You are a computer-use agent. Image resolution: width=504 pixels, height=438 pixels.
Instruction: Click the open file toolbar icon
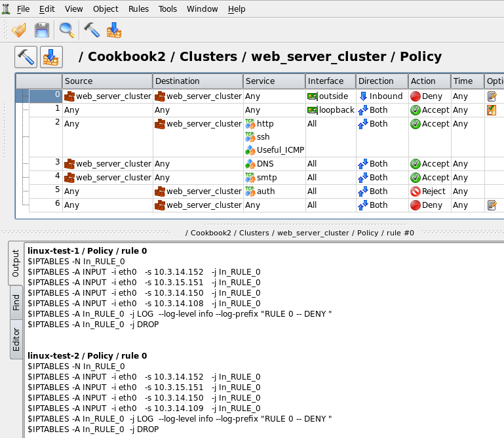(19, 31)
